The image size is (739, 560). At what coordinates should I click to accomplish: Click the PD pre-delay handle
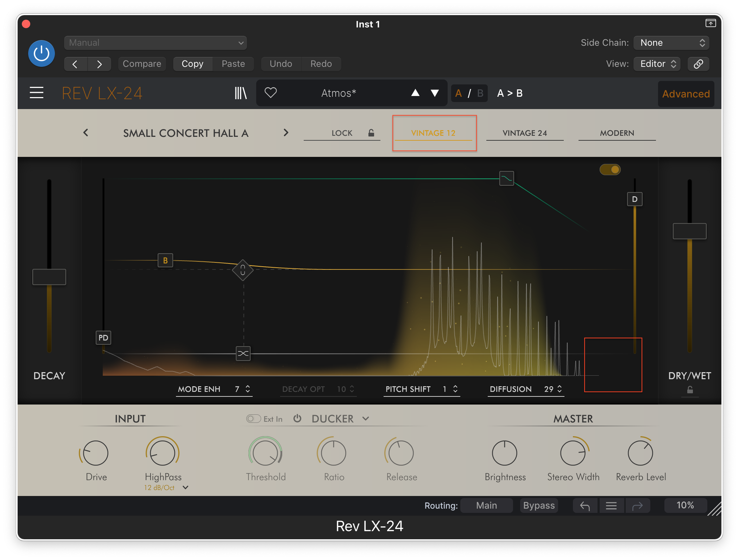(x=103, y=338)
